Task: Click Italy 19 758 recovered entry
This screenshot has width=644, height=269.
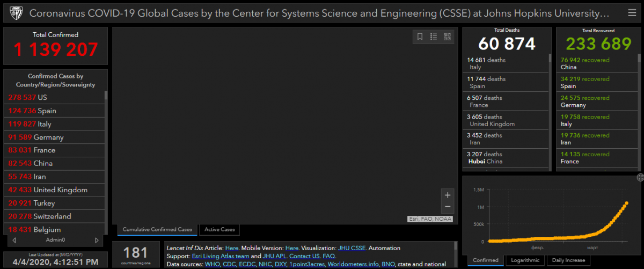Action: [598, 120]
